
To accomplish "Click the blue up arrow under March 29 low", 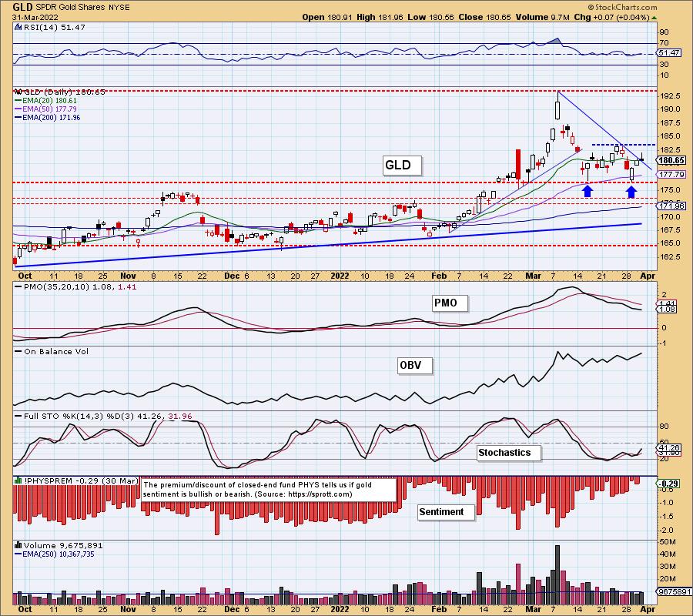I will point(631,191).
